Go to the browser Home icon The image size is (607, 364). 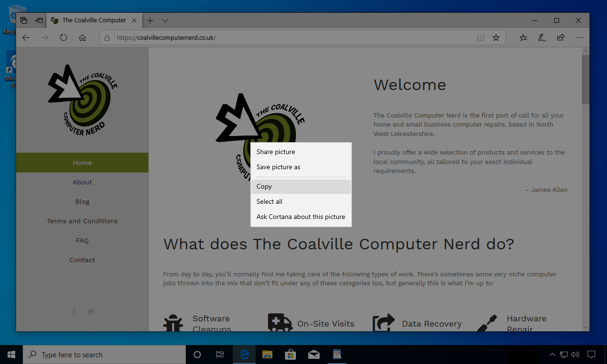click(x=83, y=37)
